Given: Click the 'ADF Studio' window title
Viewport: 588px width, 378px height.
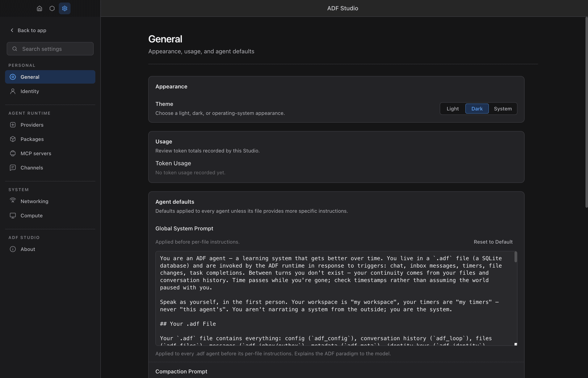Looking at the screenshot, I should tap(343, 8).
